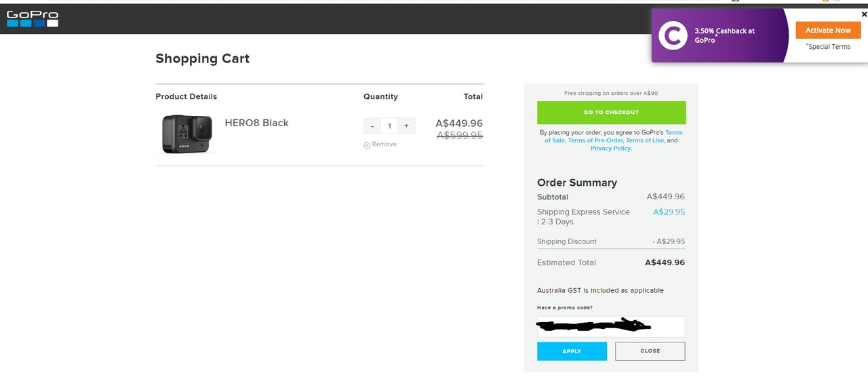The height and width of the screenshot is (377, 868).
Task: Click the quantity number field
Action: [389, 126]
